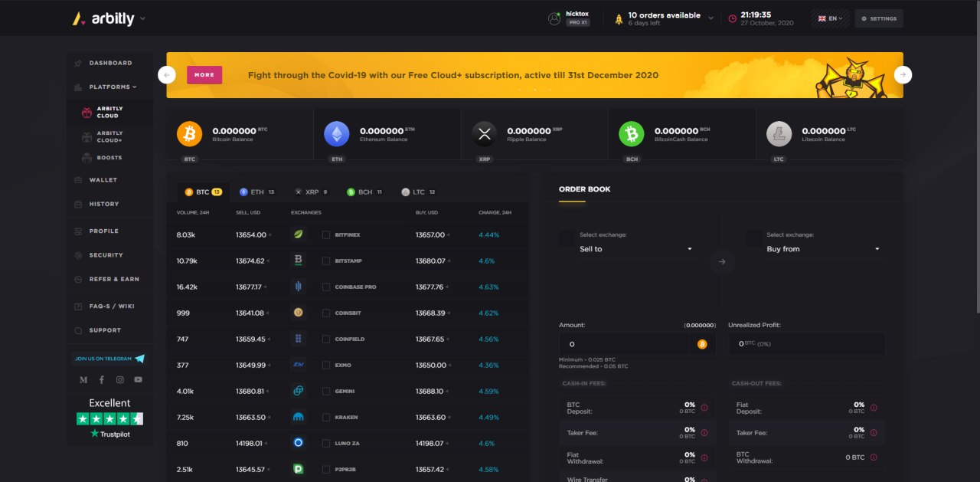Check the Bitstamp checkbox
Image resolution: width=980 pixels, height=482 pixels.
click(326, 261)
